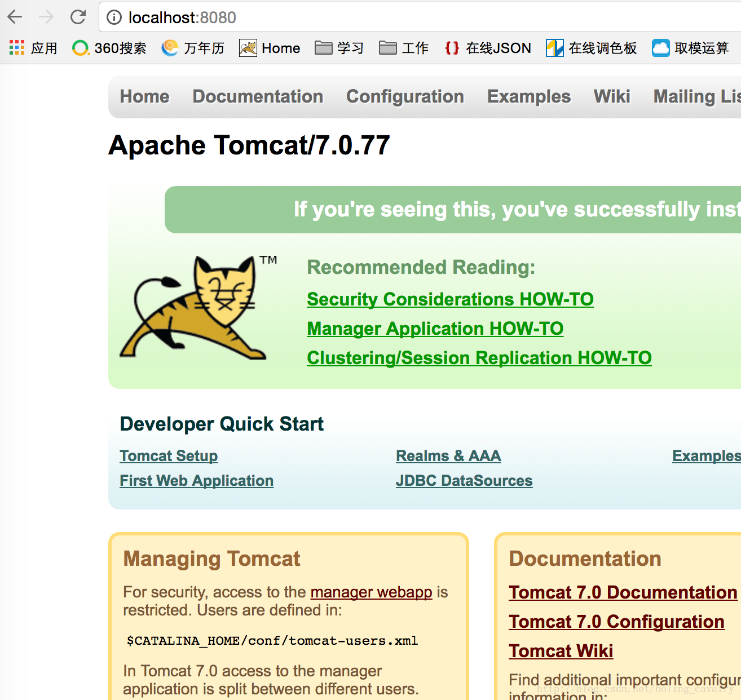Open the 在线调色板 bookmark
This screenshot has height=700, width=741.
(x=592, y=48)
